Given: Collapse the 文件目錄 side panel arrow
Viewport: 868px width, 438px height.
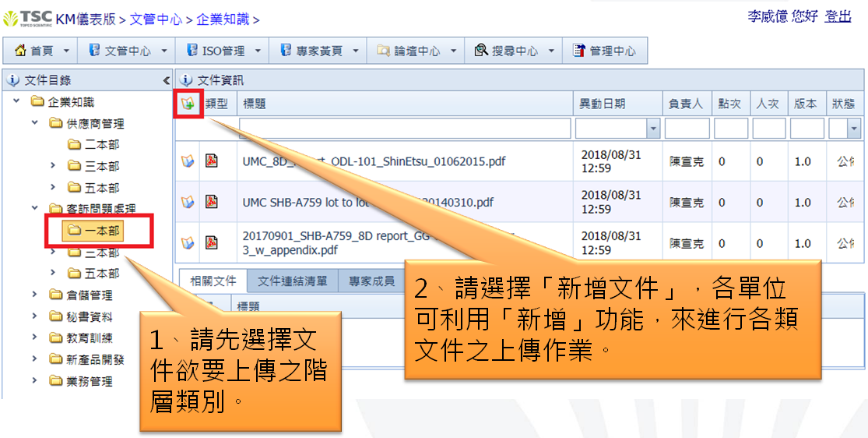Looking at the screenshot, I should [166, 80].
